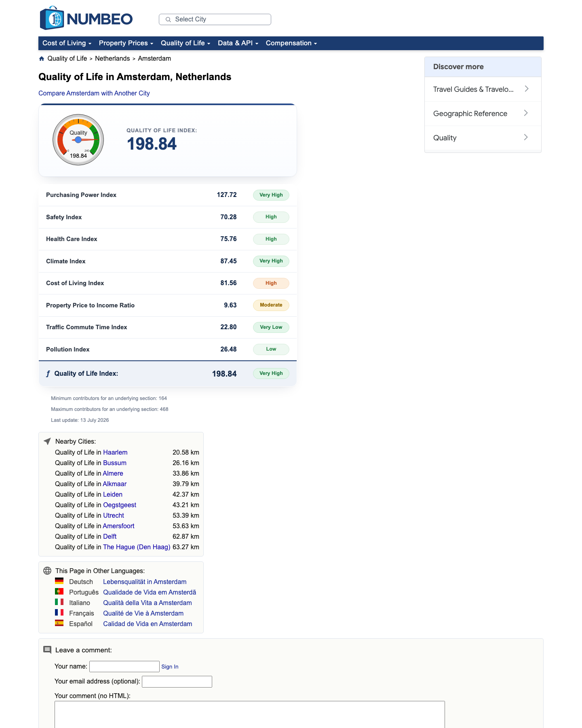Click the home breadcrumb icon
Image resolution: width=582 pixels, height=728 pixels.
(x=42, y=59)
